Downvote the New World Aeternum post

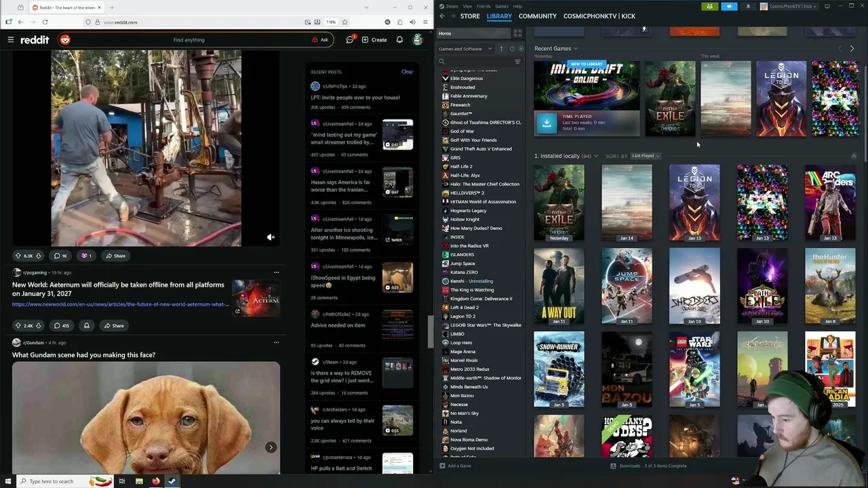coord(39,325)
